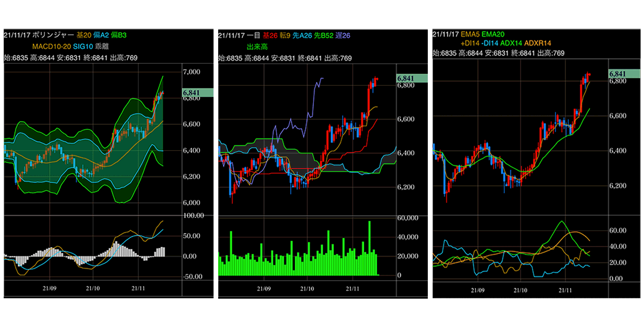
Task: Click the 21/09 date label in the left chart
Action: click(50, 289)
